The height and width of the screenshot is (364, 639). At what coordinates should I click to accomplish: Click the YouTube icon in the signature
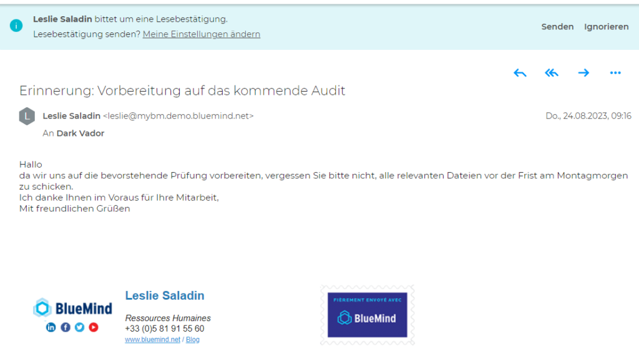(x=94, y=327)
